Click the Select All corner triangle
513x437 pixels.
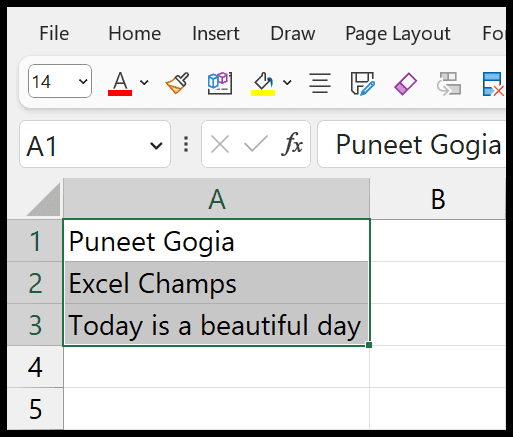point(44,199)
